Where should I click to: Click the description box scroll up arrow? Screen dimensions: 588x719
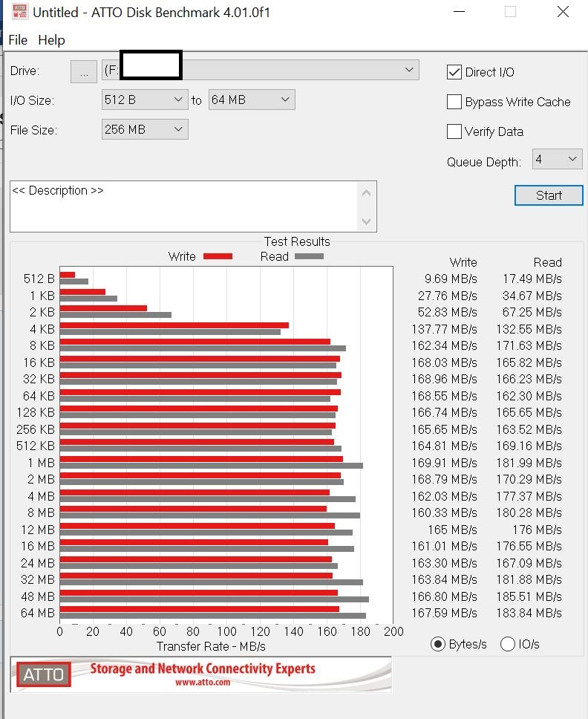[x=366, y=193]
